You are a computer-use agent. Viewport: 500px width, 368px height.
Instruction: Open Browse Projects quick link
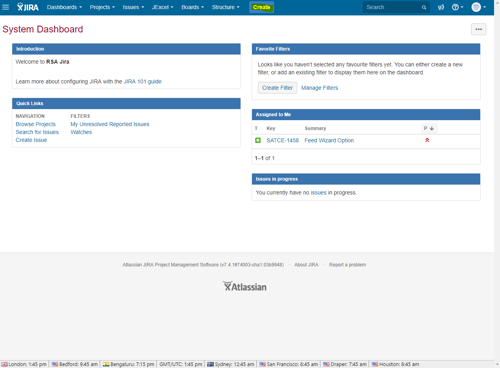(36, 124)
